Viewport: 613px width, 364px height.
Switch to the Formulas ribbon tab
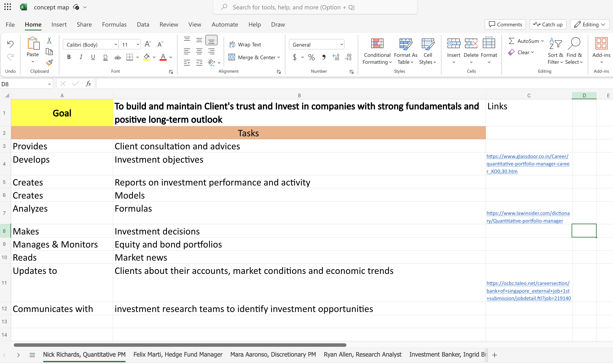114,24
